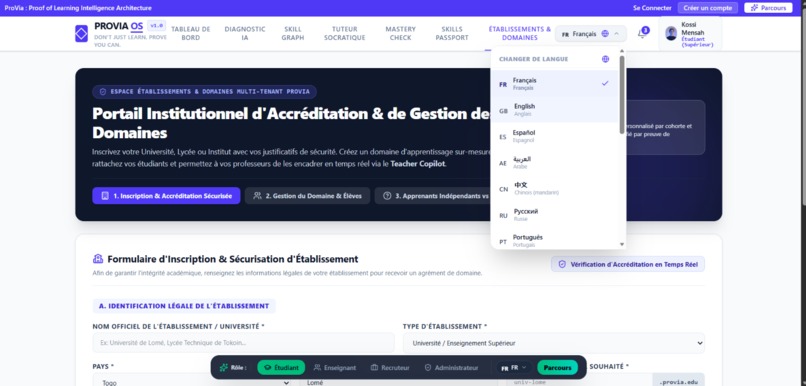This screenshot has width=806, height=386.
Task: Click the globe icon in language selector
Action: click(605, 34)
